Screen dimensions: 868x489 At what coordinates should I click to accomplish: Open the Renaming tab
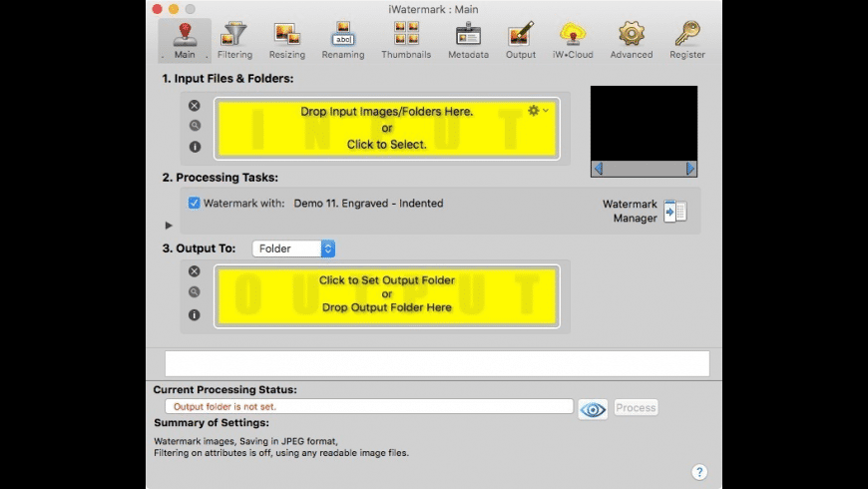pyautogui.click(x=343, y=41)
